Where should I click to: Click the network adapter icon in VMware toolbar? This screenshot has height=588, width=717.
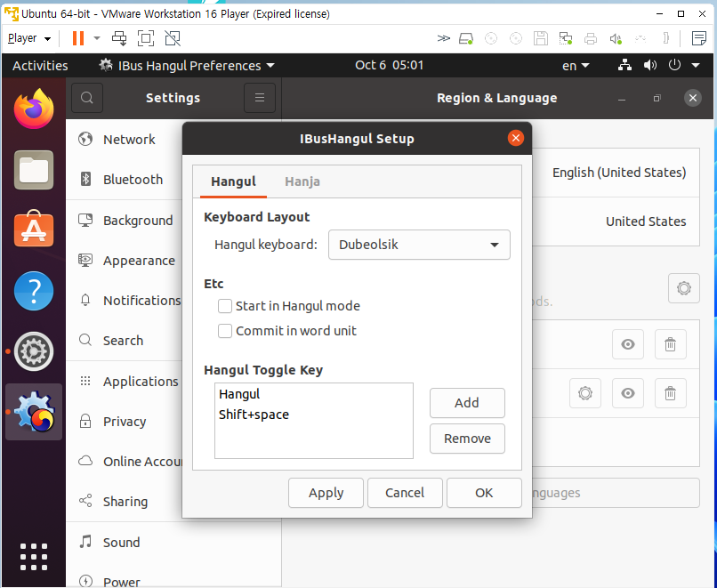[566, 39]
